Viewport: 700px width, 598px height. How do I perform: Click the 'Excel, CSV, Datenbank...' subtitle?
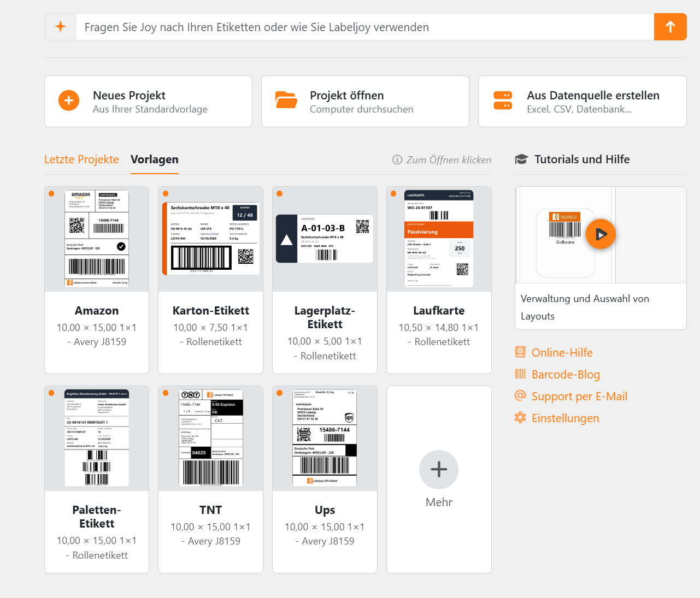tap(579, 109)
